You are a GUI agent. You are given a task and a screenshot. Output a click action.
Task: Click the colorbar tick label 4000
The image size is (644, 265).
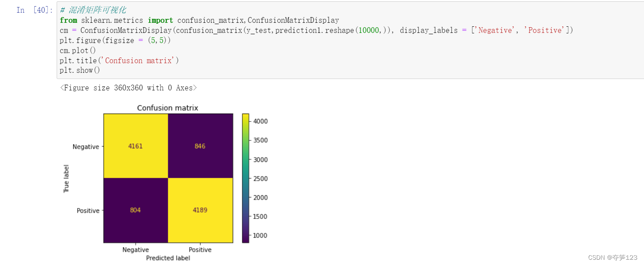(x=260, y=121)
